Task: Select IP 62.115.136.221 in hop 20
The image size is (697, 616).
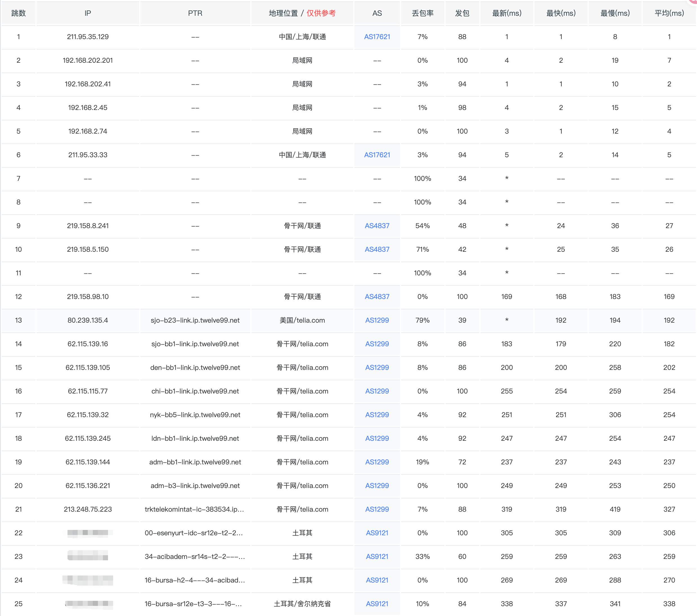Action: [x=88, y=486]
